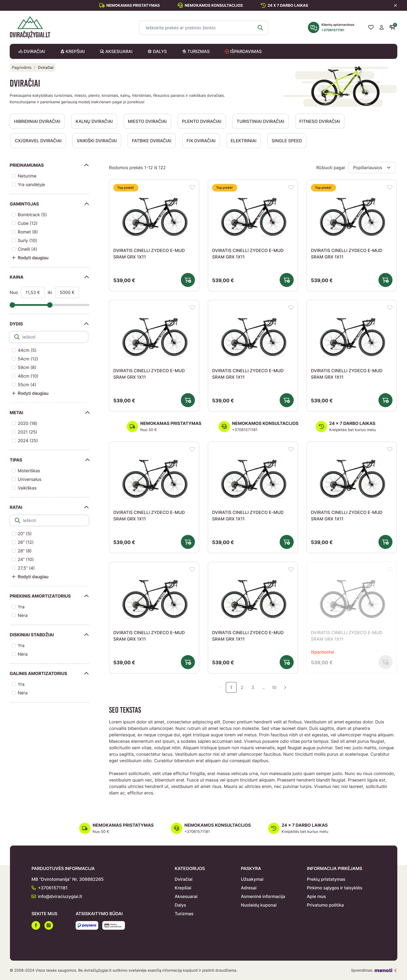Add first product card to cart
Image resolution: width=407 pixels, height=980 pixels.
click(x=188, y=280)
